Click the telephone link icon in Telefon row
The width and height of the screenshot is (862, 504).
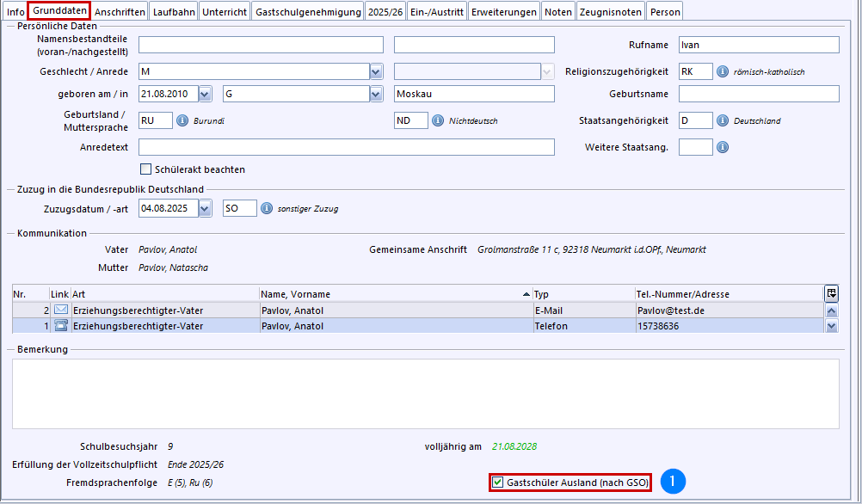[60, 326]
